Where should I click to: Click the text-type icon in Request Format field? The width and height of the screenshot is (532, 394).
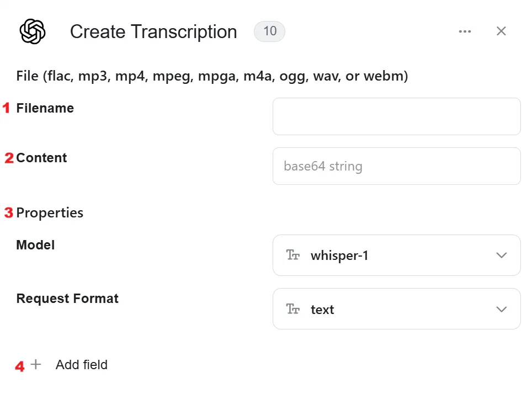[x=293, y=309]
